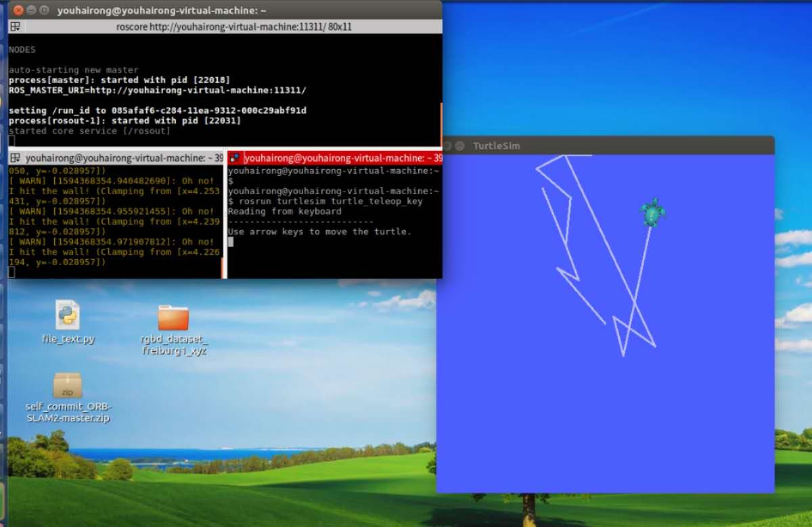812x527 pixels.
Task: Close the terminal window with the red button
Action: click(x=18, y=10)
